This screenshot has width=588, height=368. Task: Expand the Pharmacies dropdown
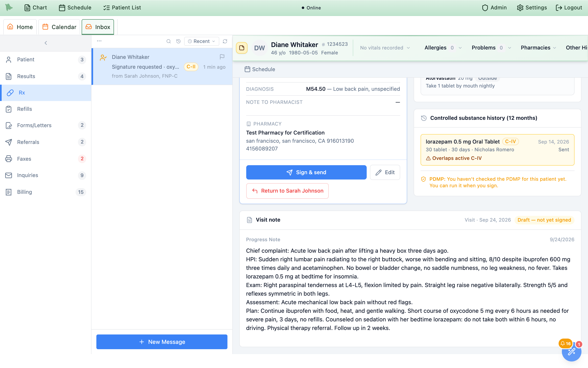[x=538, y=48]
